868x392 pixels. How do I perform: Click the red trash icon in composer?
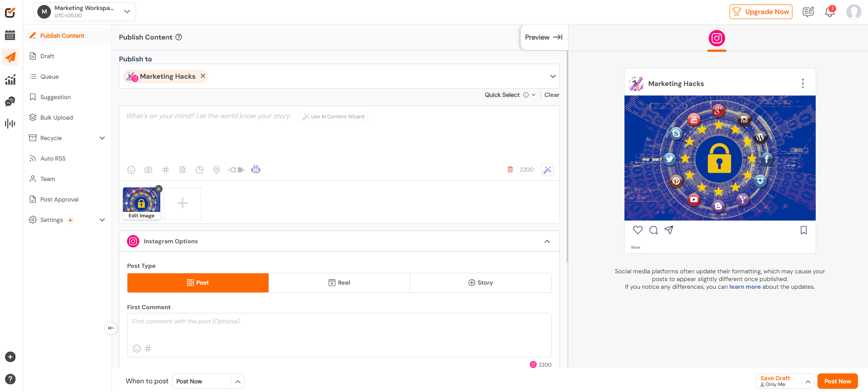tap(510, 170)
